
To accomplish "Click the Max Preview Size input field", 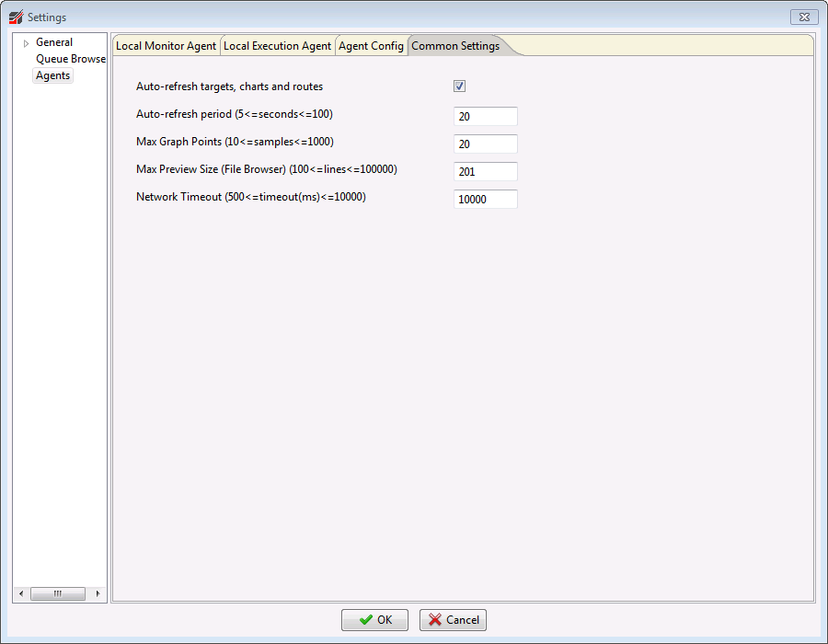I will [485, 171].
